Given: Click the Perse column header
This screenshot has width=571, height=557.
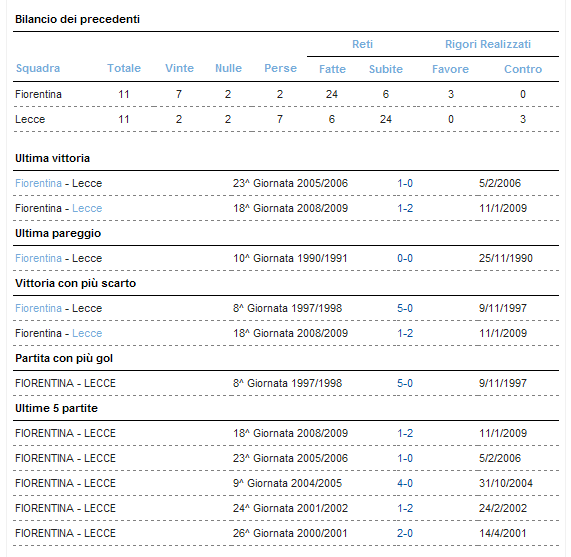Looking at the screenshot, I should click(280, 68).
